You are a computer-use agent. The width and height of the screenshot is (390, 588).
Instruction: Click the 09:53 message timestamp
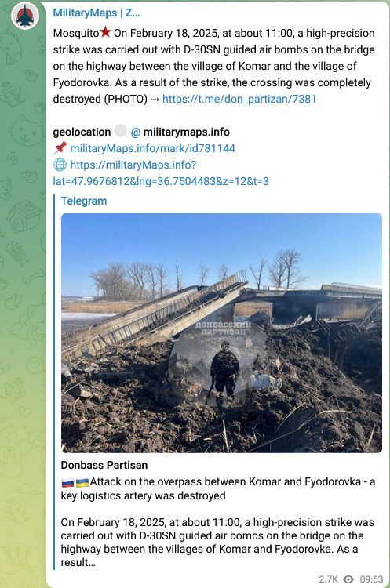pyautogui.click(x=371, y=579)
